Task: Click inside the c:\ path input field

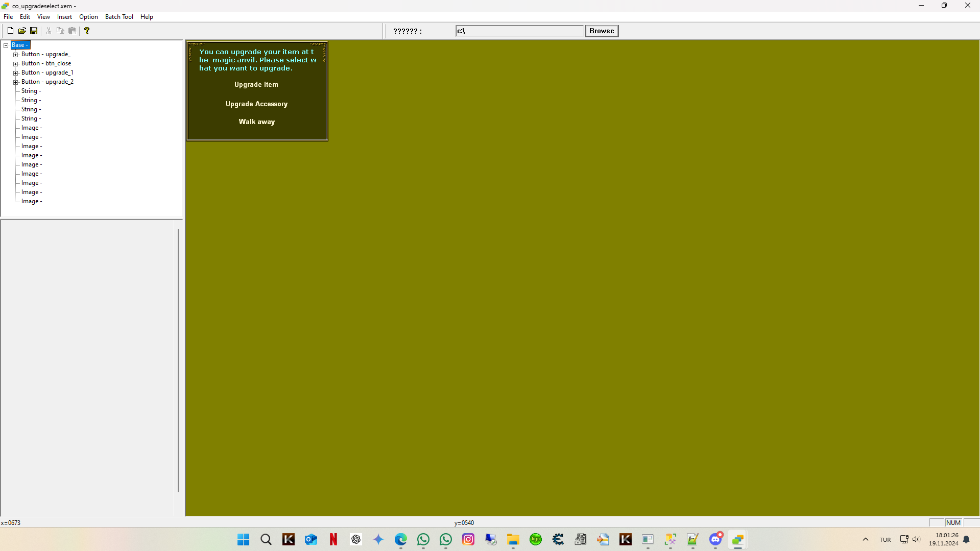Action: click(519, 31)
